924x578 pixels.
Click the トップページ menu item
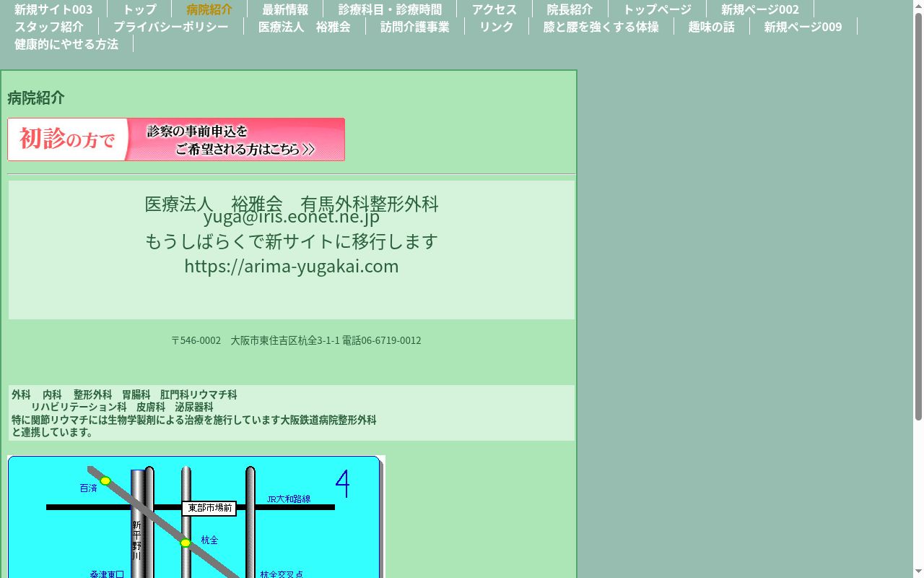(x=657, y=9)
